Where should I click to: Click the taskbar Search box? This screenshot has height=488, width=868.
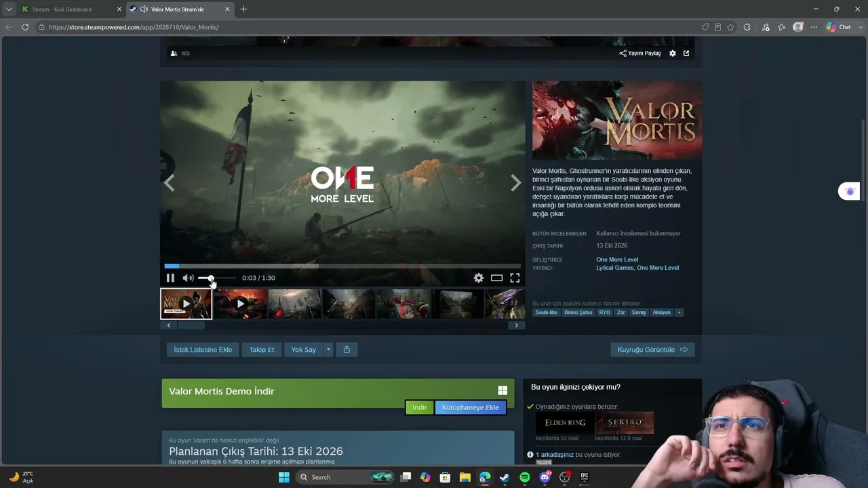[346, 477]
